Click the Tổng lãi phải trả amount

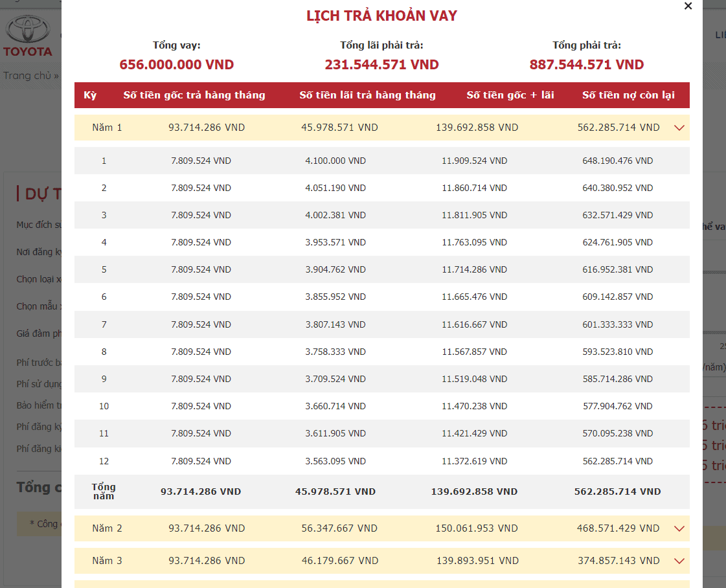[x=381, y=65]
